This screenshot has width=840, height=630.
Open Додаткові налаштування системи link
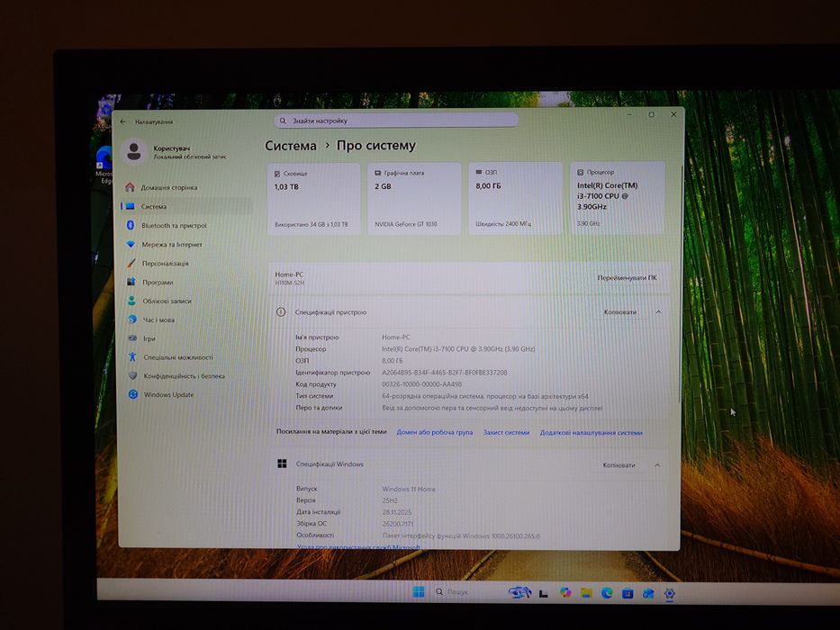click(x=591, y=433)
